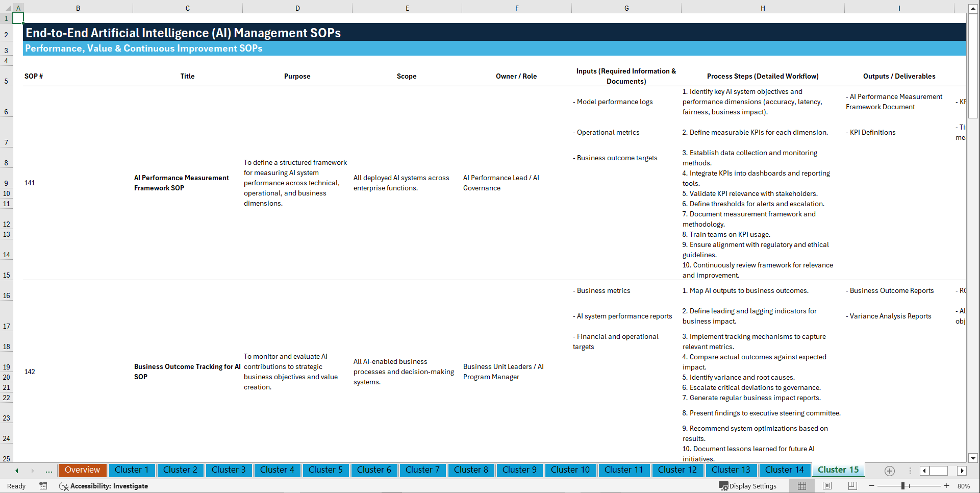Add a new worksheet with the plus icon
980x493 pixels.
pos(890,471)
